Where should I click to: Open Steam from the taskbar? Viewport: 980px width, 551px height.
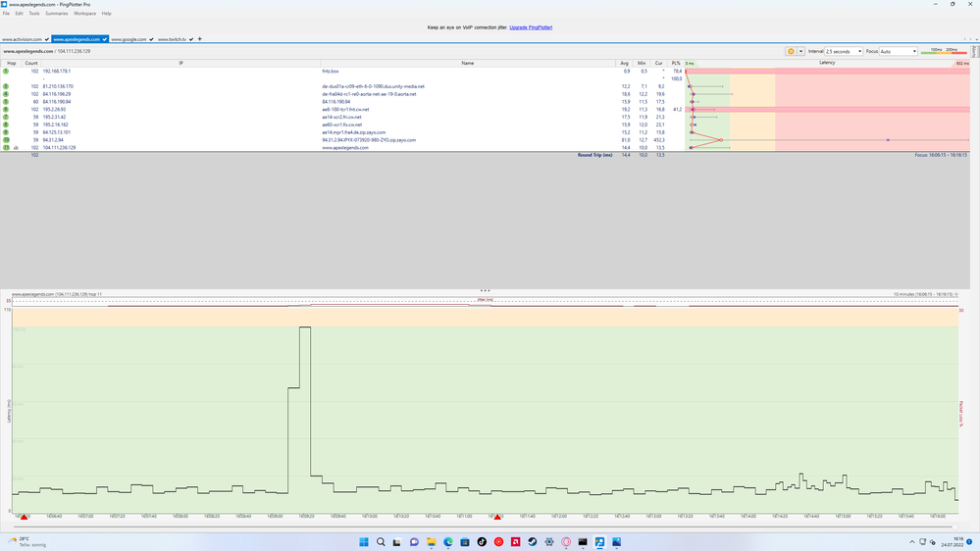click(x=533, y=541)
